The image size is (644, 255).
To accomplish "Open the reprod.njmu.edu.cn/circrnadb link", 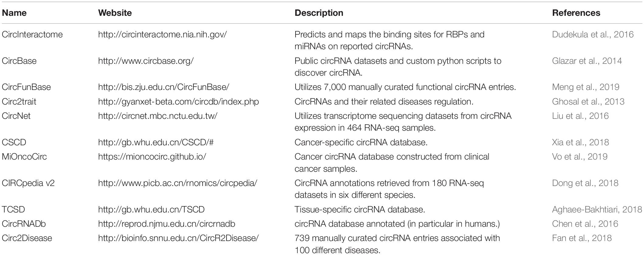I will pos(167,224).
